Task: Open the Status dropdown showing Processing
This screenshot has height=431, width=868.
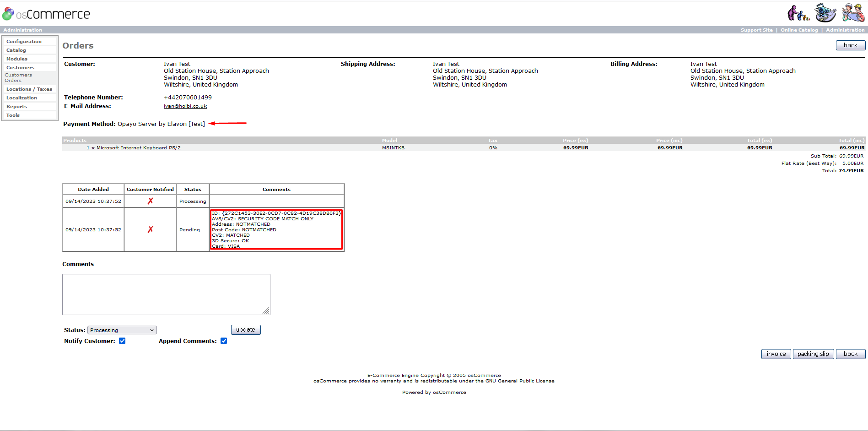Action: coord(122,330)
